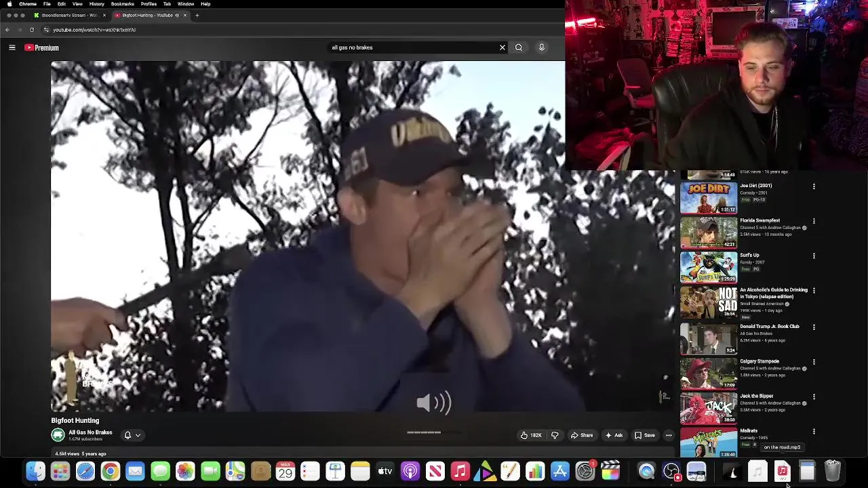Select the Bigfoot Hunting YouTube tab
868x488 pixels.
(146, 15)
